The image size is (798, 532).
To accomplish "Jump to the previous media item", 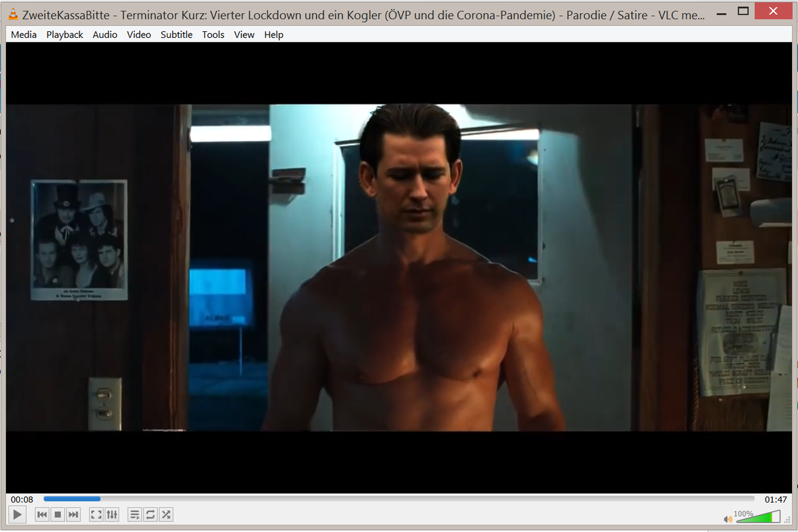I will point(42,514).
